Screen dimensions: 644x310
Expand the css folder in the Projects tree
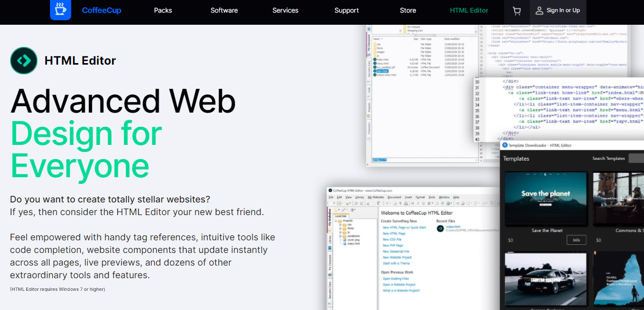[x=340, y=225]
